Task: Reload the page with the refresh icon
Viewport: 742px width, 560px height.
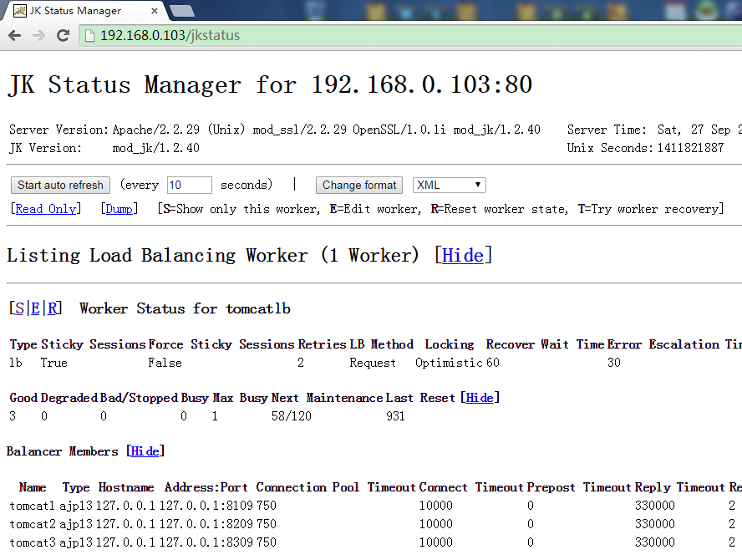Action: click(63, 35)
